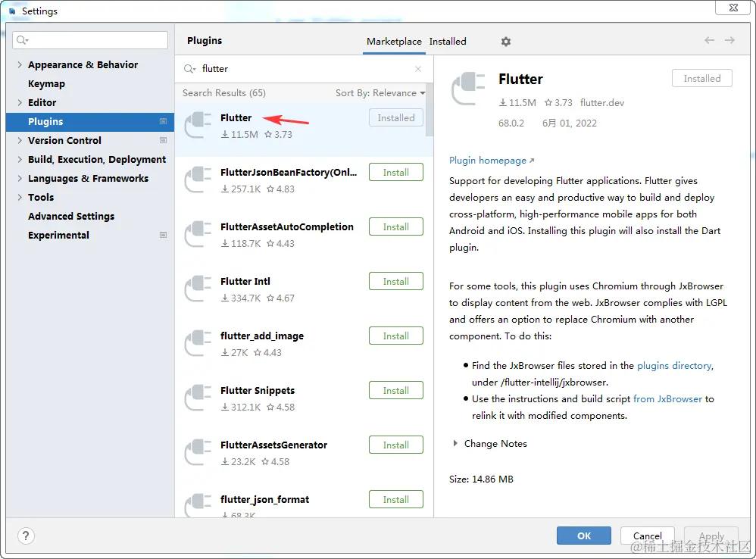Click the back navigation arrow

(709, 40)
